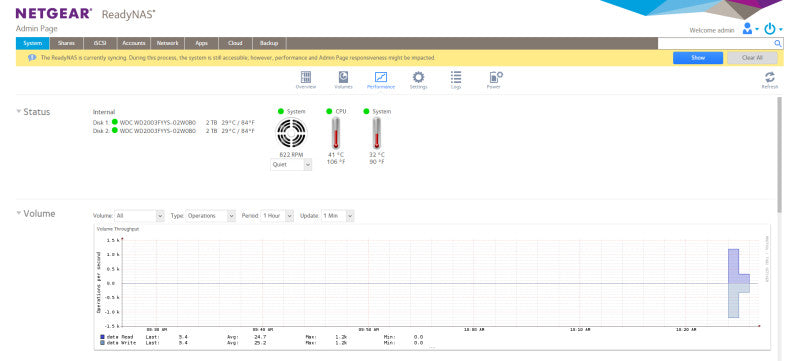
Task: Click the NETGEAR logo
Action: click(54, 14)
